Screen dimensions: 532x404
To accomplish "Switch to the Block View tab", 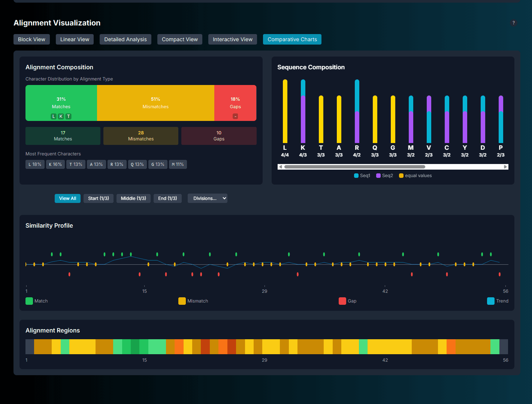I will coord(31,39).
